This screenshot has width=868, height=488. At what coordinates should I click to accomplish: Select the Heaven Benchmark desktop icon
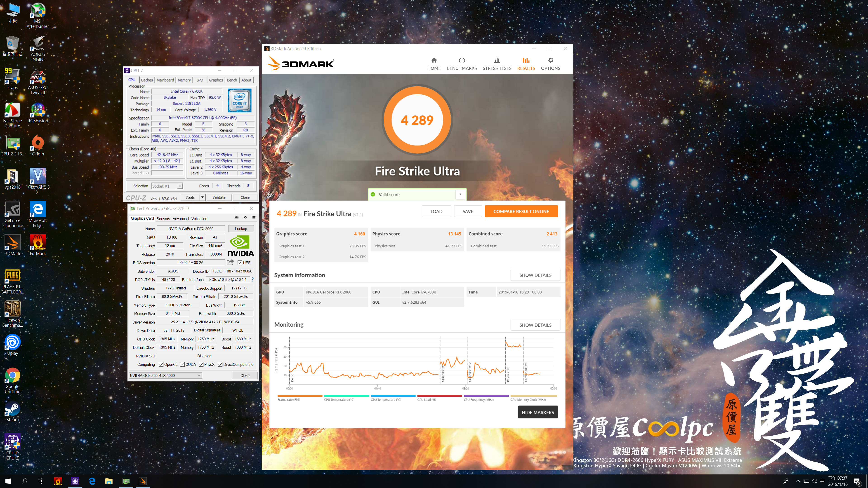coord(12,314)
